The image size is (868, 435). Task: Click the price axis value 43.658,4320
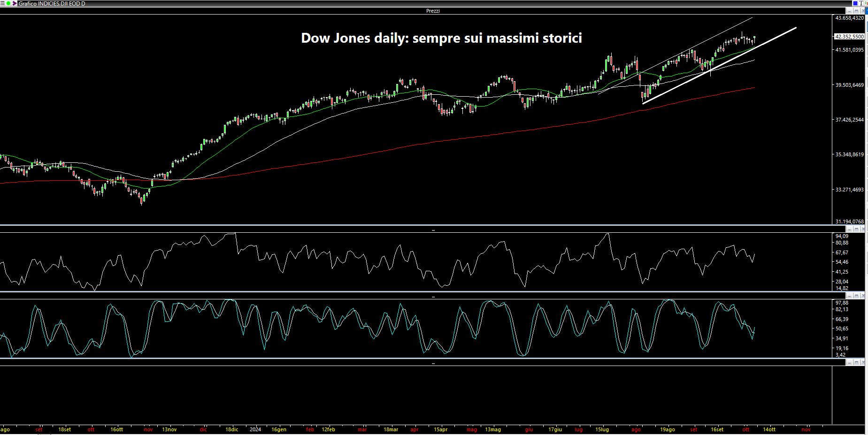point(850,18)
